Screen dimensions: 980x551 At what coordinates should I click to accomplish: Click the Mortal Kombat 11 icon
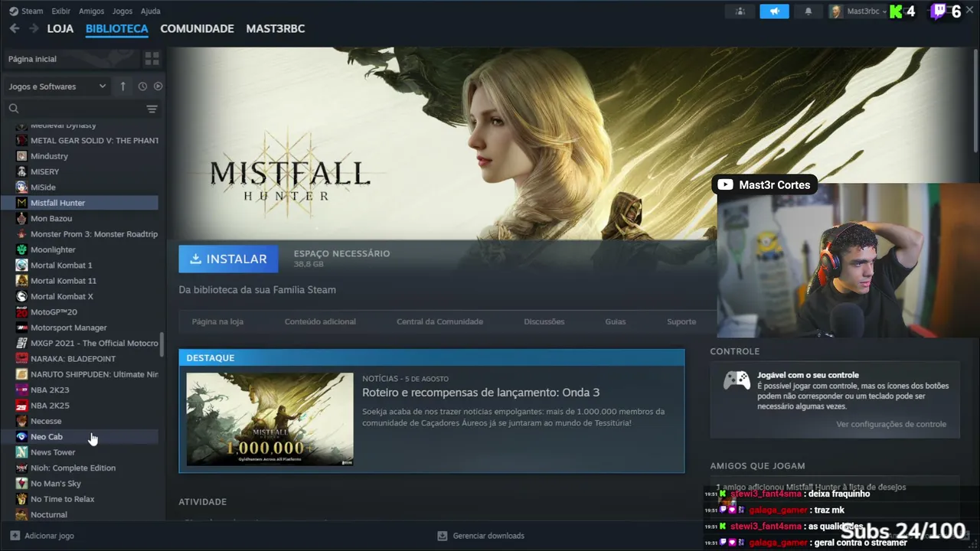click(x=22, y=281)
